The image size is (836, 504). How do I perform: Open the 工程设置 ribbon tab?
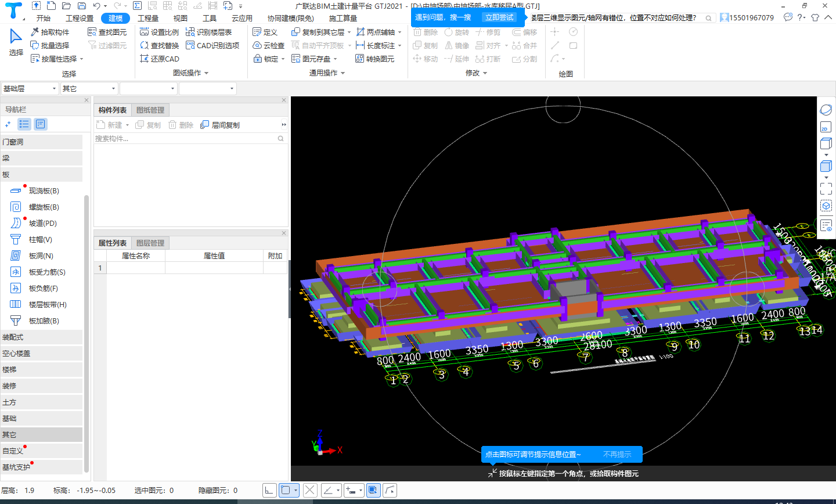80,18
